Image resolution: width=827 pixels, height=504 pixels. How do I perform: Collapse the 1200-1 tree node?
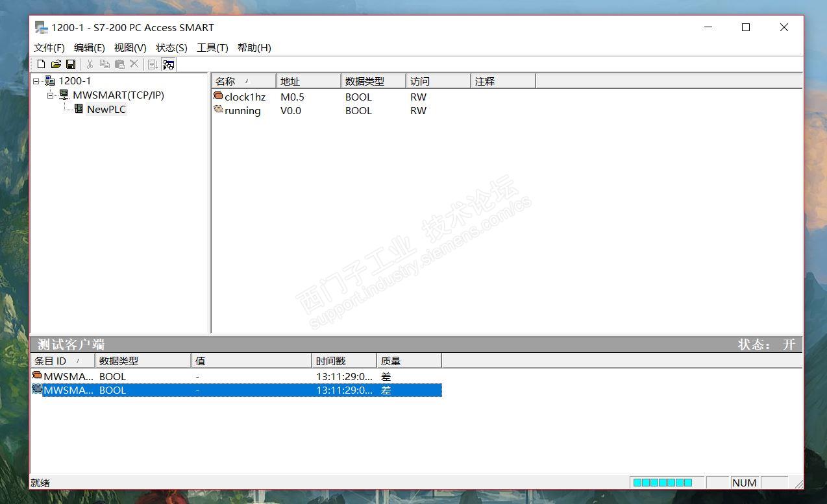[36, 81]
